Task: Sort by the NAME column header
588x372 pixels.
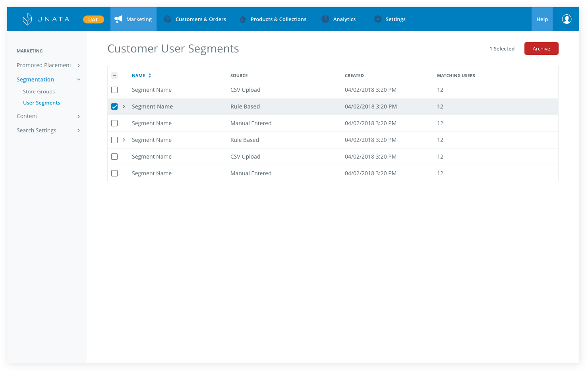Action: 139,76
